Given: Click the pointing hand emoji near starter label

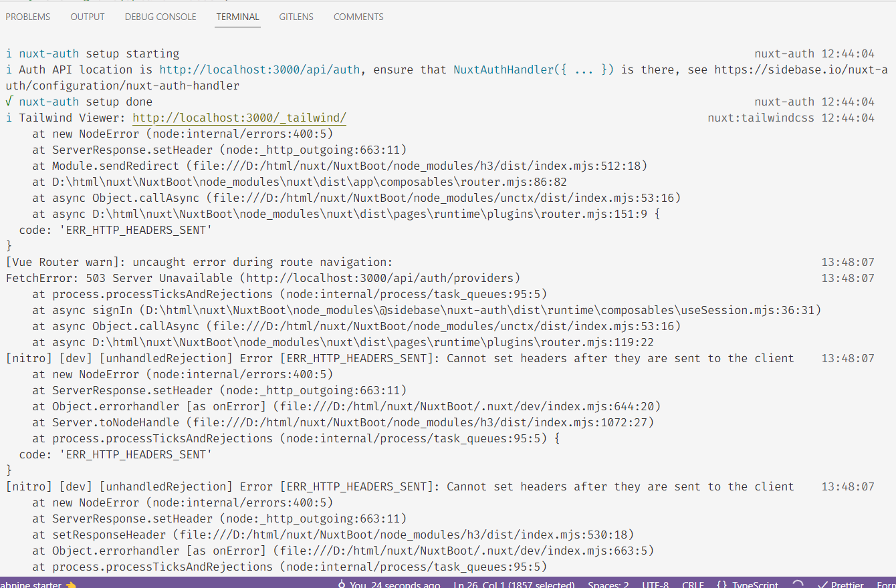Looking at the screenshot, I should [70, 585].
